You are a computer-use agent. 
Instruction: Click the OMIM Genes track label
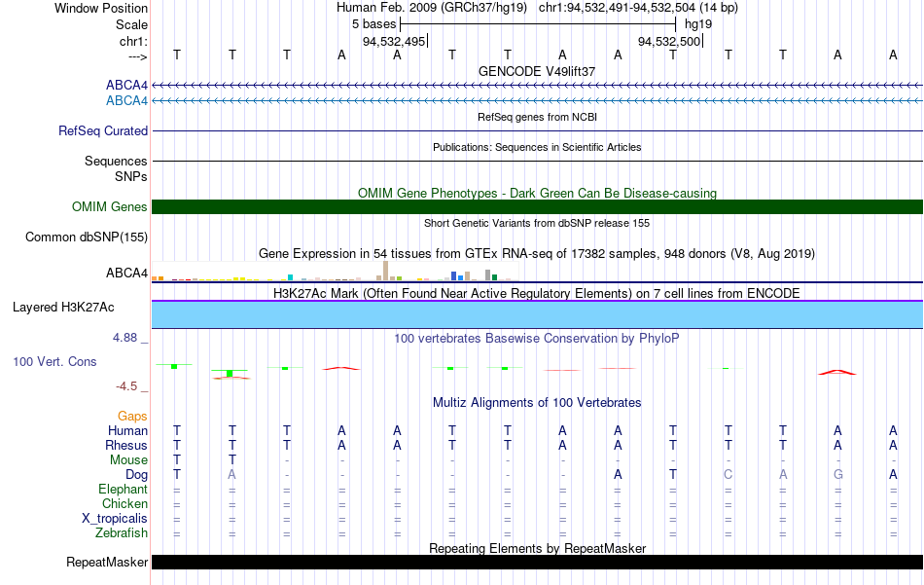click(x=110, y=207)
